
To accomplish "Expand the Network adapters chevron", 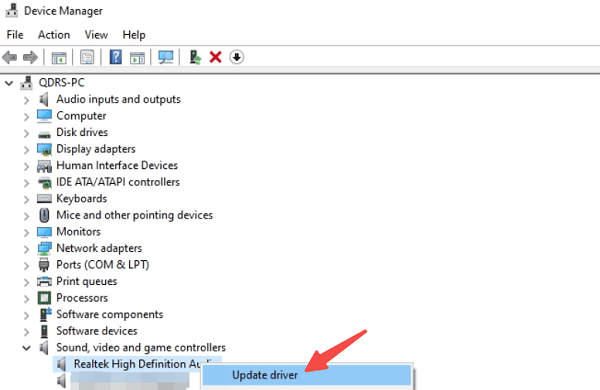I will (26, 249).
